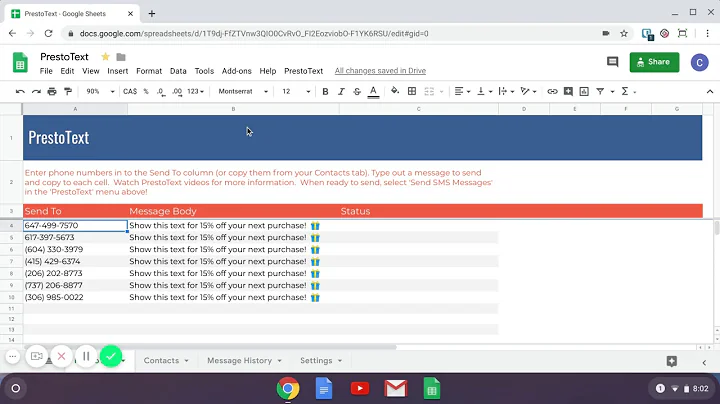The height and width of the screenshot is (404, 720).
Task: Open the Montserrat font dropdown
Action: click(x=243, y=91)
